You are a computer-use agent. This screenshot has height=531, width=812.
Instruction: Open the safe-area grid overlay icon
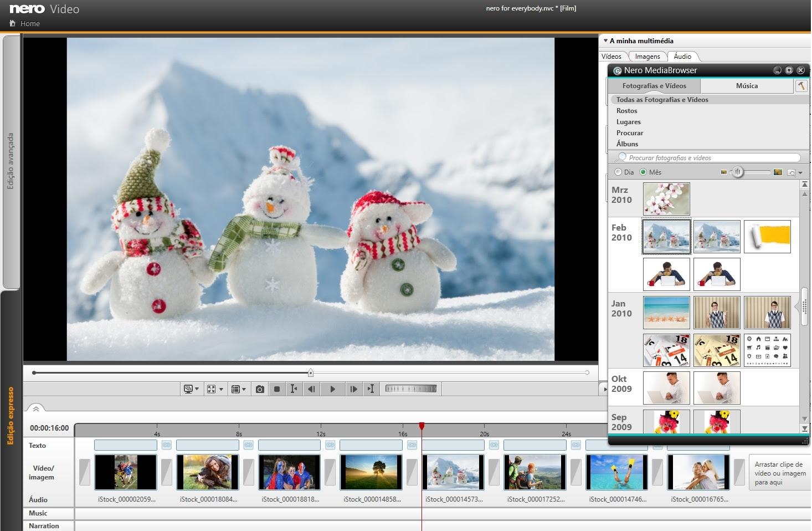235,389
